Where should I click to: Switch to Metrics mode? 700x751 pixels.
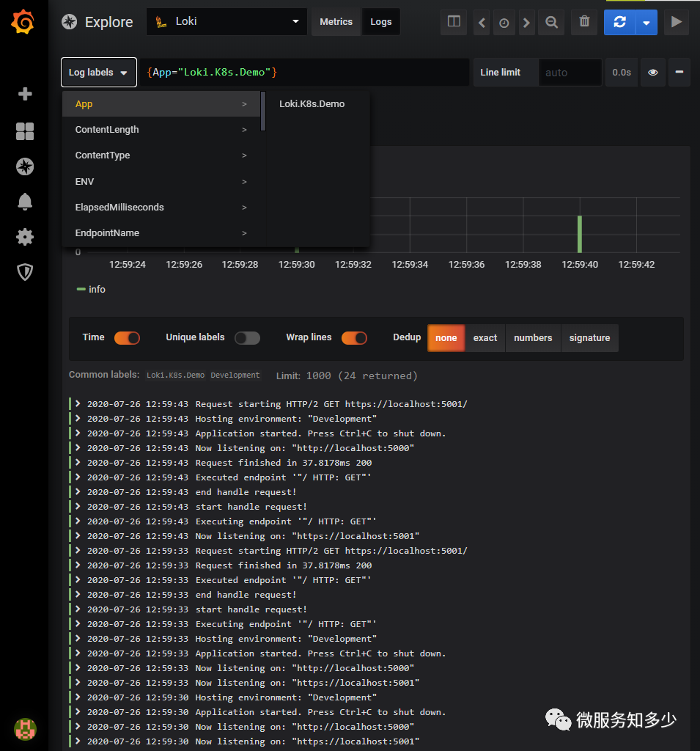pos(336,22)
